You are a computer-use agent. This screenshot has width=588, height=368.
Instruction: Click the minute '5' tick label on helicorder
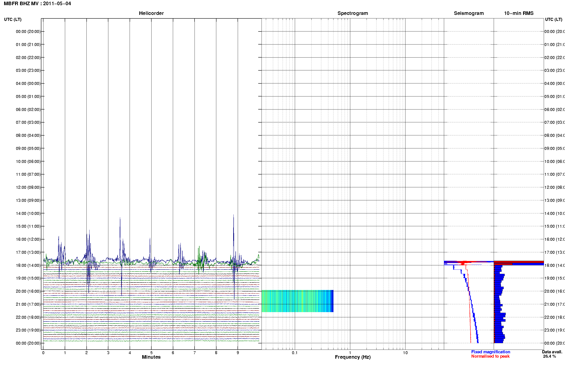pyautogui.click(x=151, y=353)
